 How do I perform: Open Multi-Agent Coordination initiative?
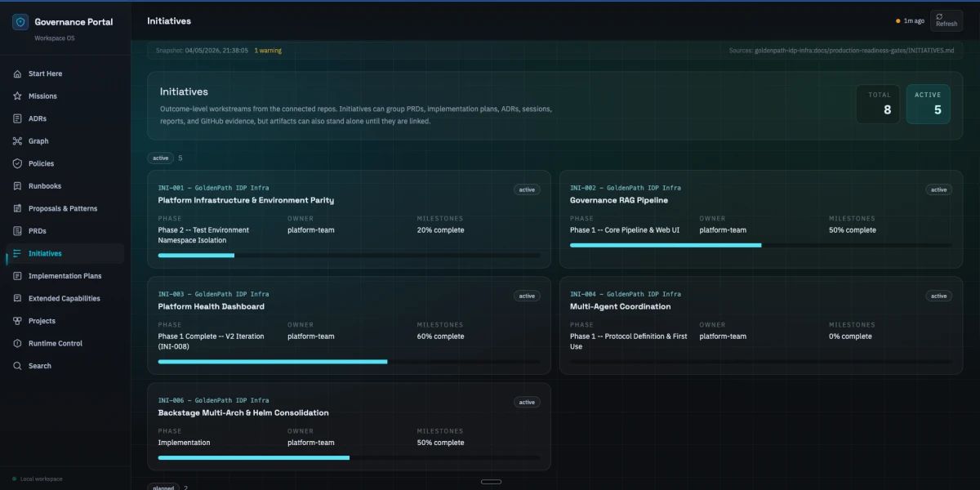[x=760, y=325]
